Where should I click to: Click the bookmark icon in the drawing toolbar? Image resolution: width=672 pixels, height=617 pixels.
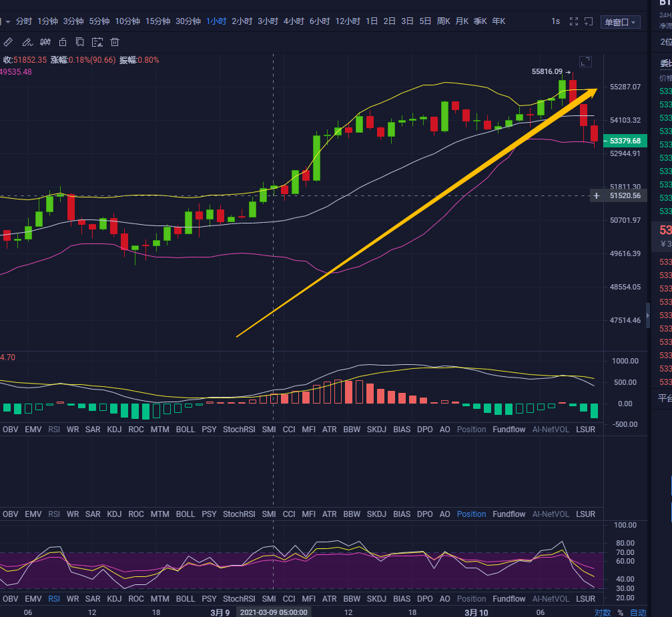click(79, 42)
